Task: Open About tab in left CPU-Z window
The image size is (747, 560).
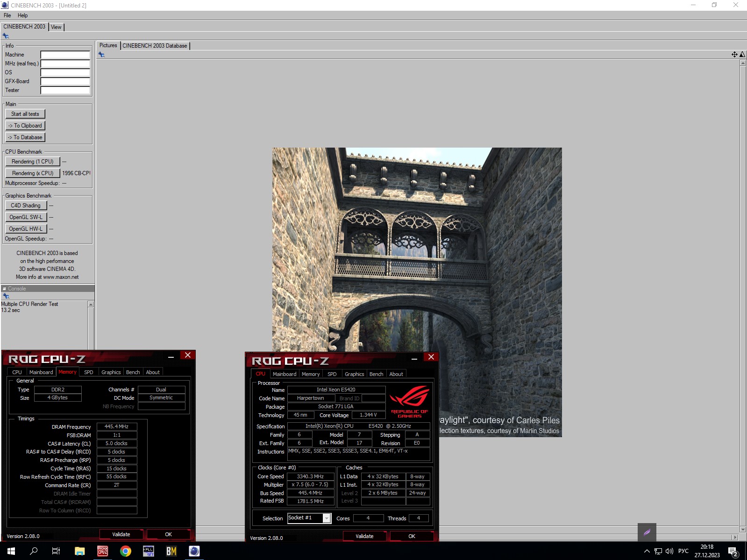Action: point(153,372)
